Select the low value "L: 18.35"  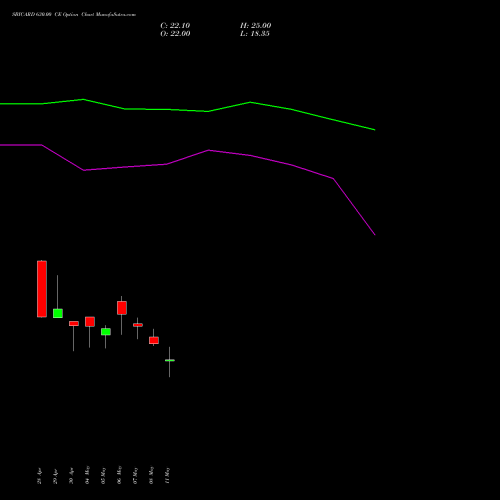click(255, 34)
